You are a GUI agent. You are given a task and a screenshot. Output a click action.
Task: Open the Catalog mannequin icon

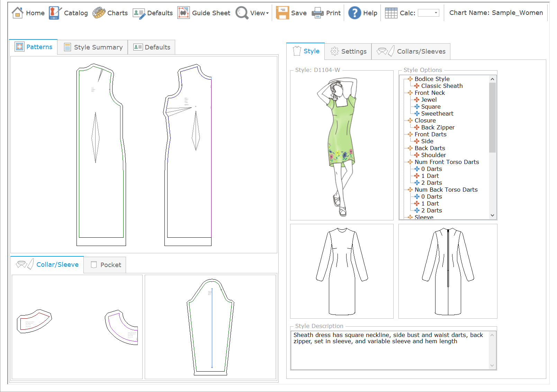click(x=55, y=13)
